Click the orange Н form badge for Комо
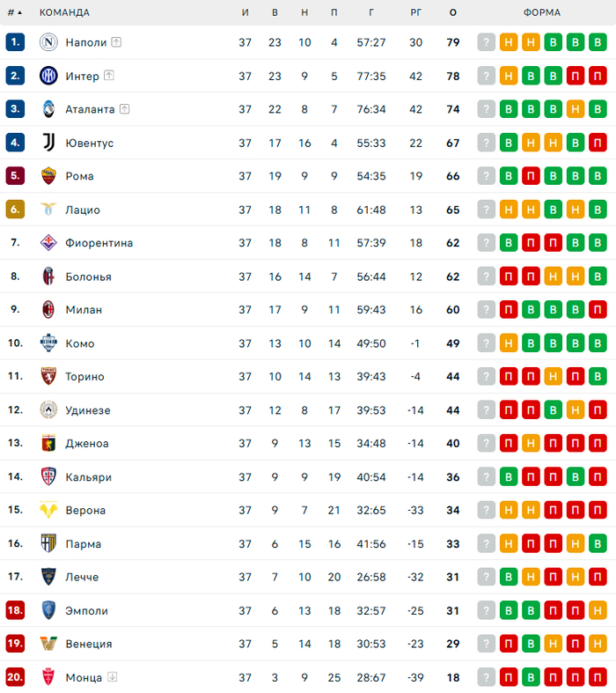Image resolution: width=616 pixels, height=693 pixels. (x=509, y=343)
